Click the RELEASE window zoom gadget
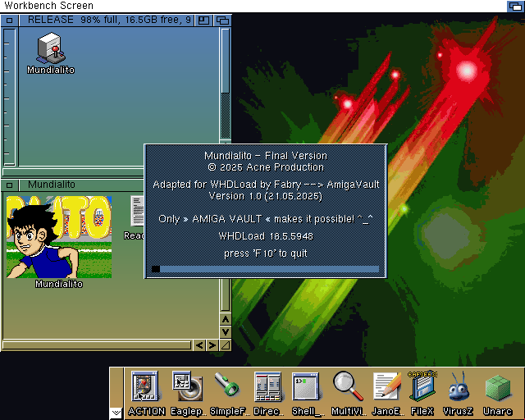The image size is (525, 420). (203, 20)
